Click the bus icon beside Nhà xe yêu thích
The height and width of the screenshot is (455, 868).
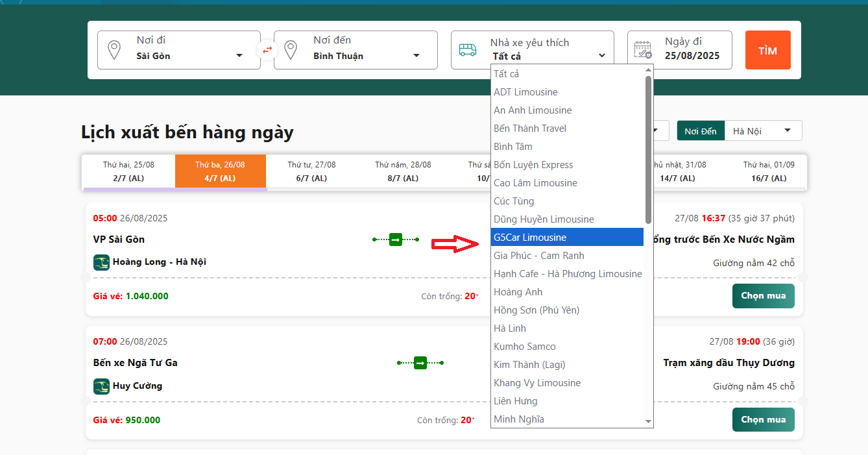click(x=468, y=50)
